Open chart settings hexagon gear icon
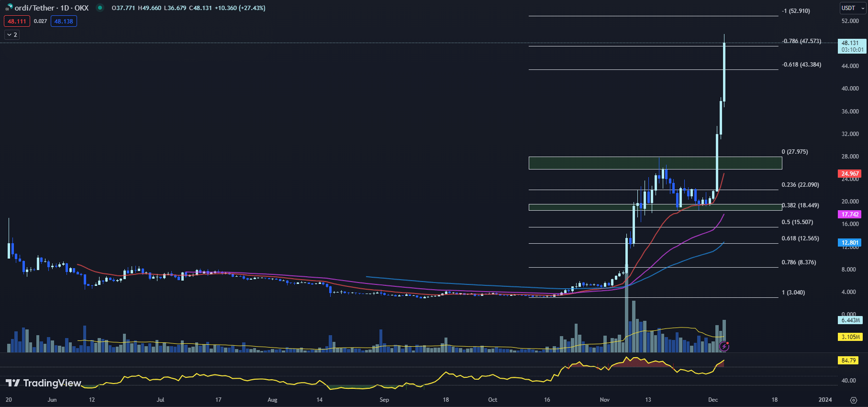 coord(853,400)
